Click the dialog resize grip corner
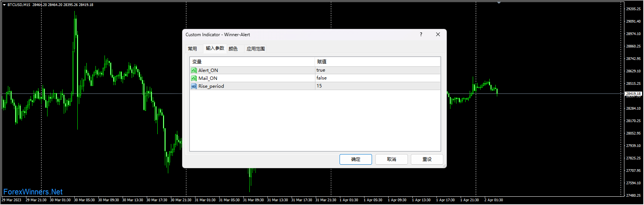The image size is (644, 205). (x=444, y=166)
